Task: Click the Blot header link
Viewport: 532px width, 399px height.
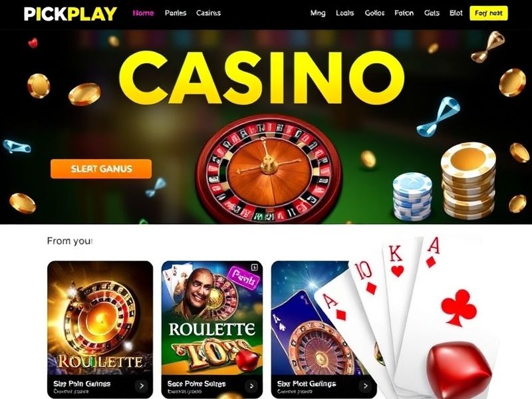Action: tap(456, 13)
